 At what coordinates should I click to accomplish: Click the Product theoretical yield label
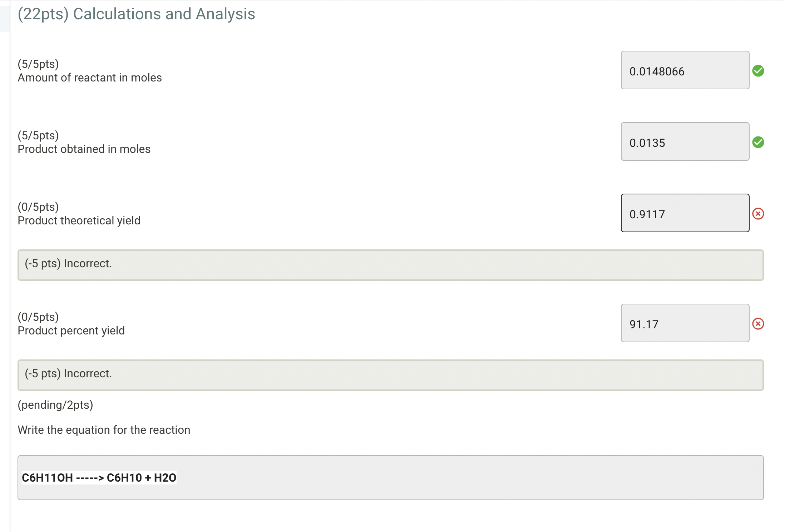[79, 220]
